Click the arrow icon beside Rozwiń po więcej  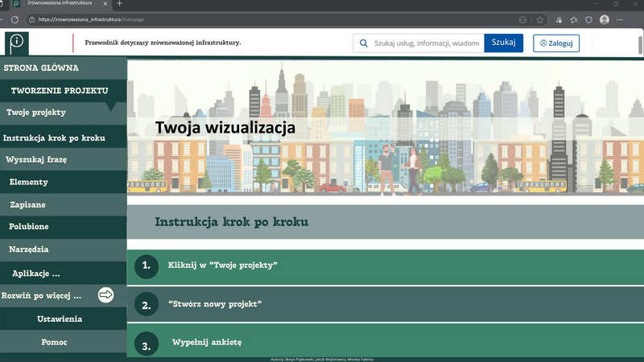[105, 295]
